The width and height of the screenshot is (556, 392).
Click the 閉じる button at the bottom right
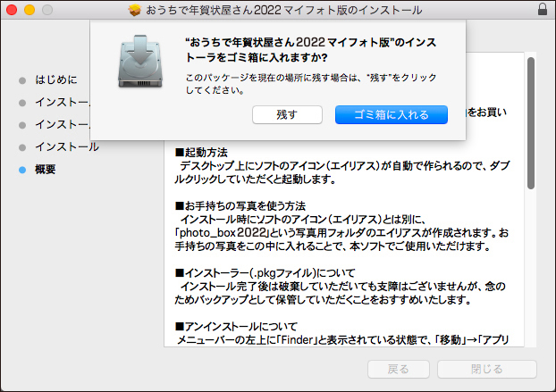[486, 370]
